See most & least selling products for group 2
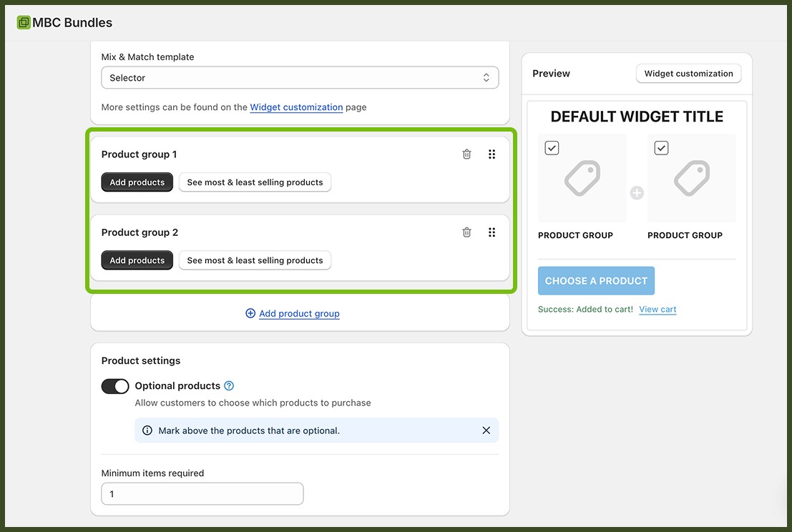 (x=255, y=260)
